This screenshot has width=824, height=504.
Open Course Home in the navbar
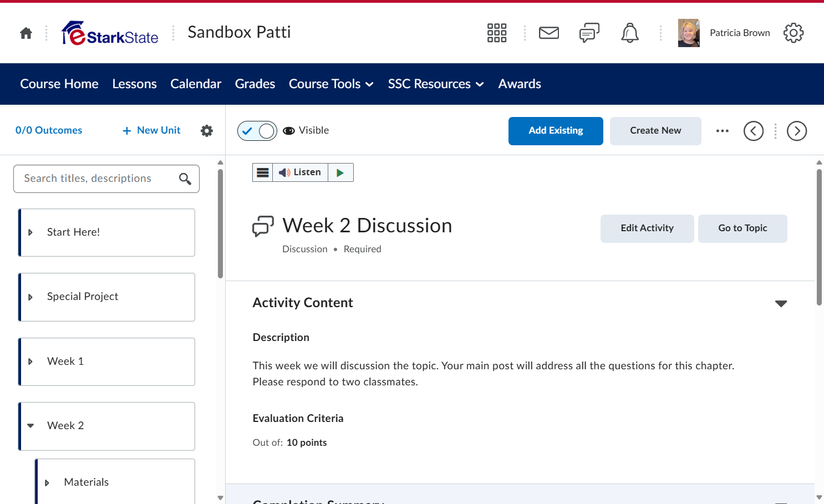(59, 84)
